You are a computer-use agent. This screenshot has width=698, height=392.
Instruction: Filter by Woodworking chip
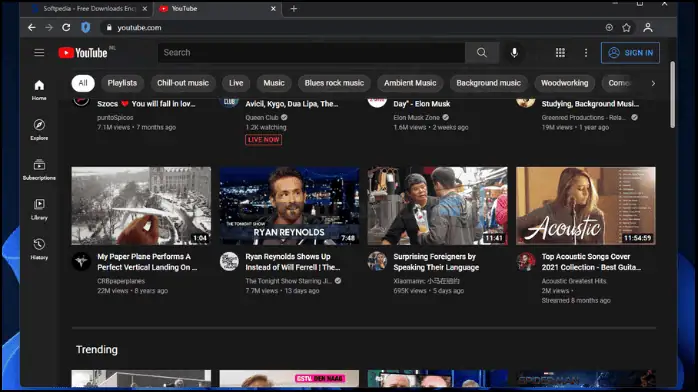[x=564, y=83]
